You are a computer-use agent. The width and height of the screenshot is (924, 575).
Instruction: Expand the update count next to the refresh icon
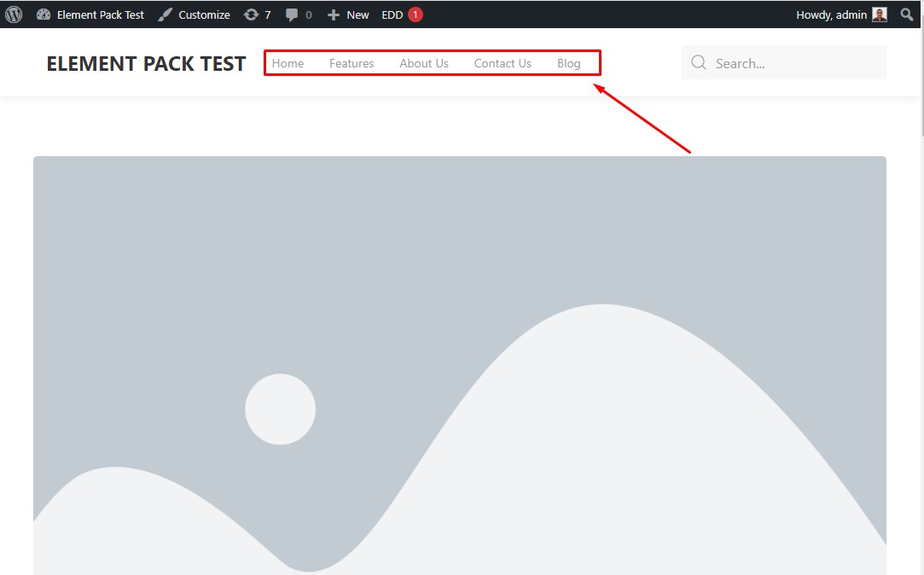click(x=267, y=15)
